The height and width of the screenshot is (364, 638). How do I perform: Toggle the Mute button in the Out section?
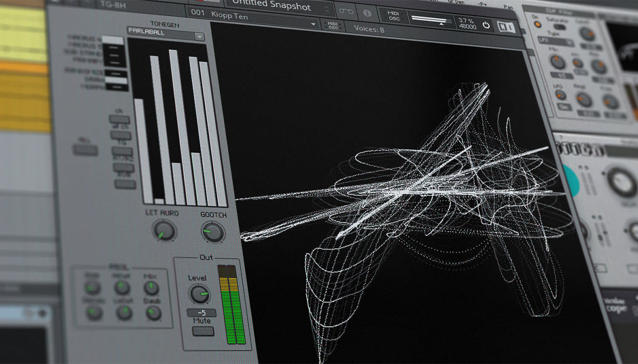click(203, 331)
